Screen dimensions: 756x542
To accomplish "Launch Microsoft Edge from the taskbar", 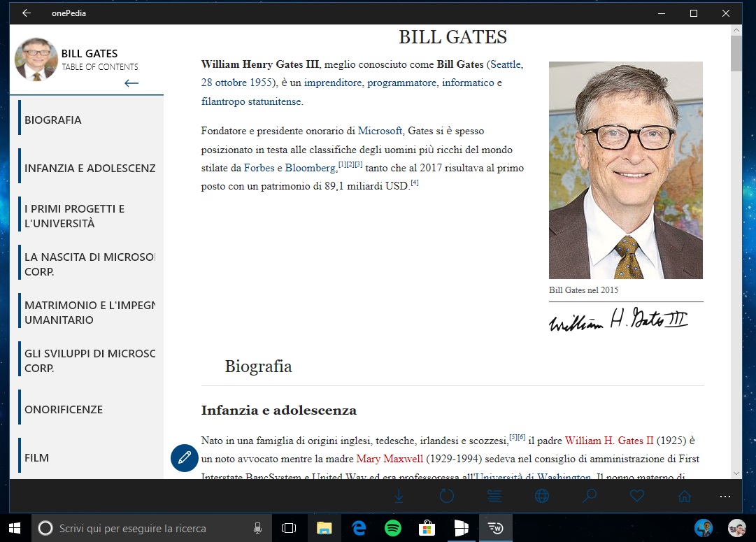I will [359, 529].
